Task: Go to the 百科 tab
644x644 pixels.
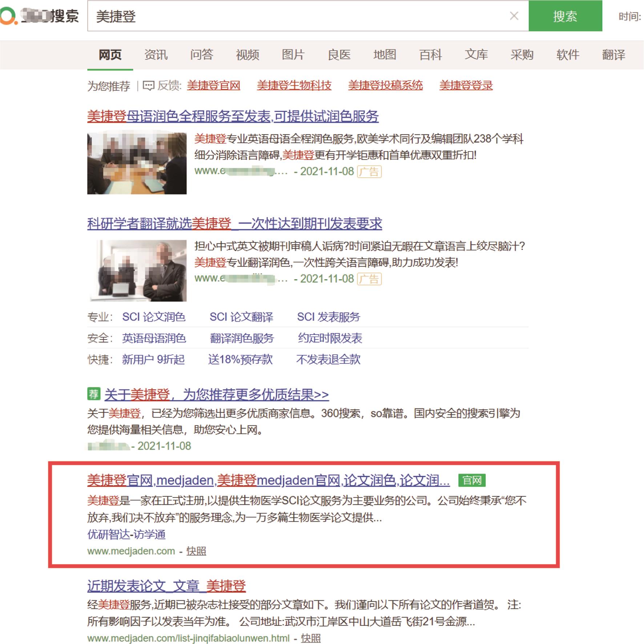Action: 431,55
